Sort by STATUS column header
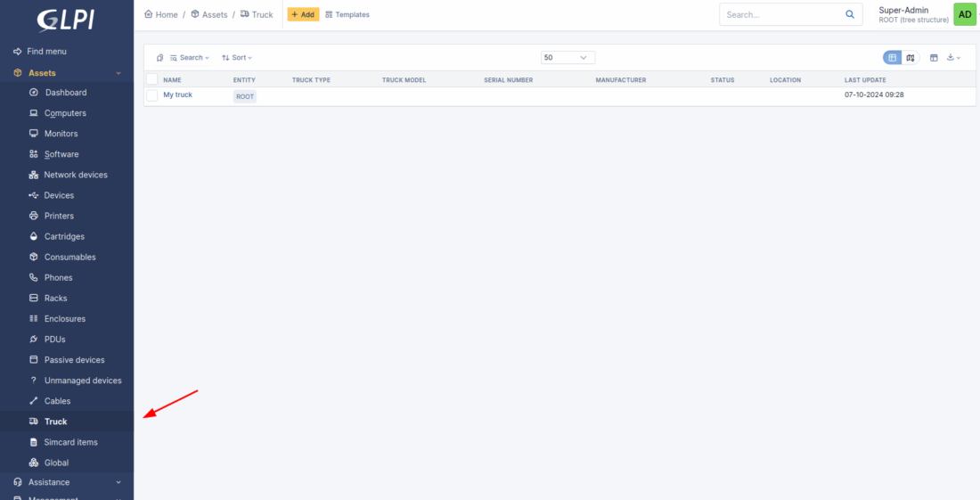Viewport: 980px width, 500px height. pos(723,80)
